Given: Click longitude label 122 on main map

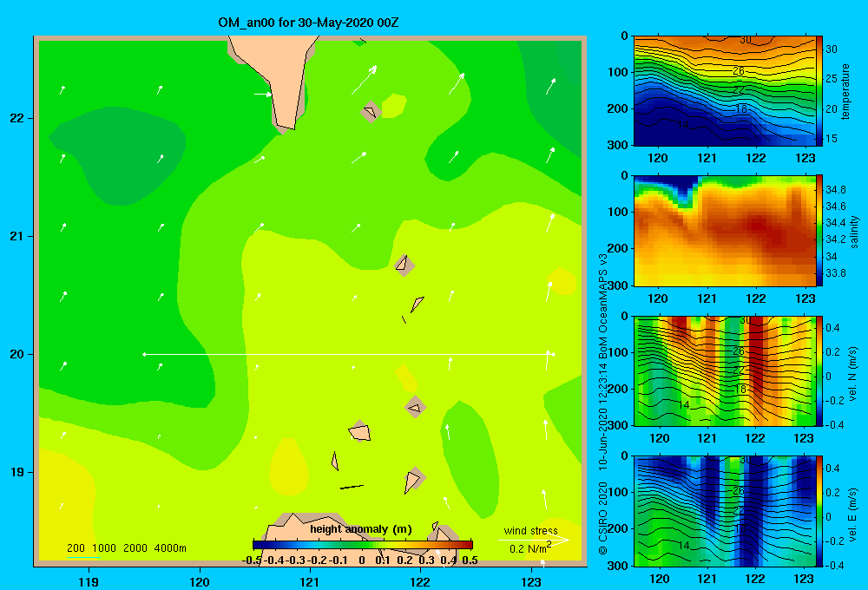Looking at the screenshot, I should click(x=420, y=581).
